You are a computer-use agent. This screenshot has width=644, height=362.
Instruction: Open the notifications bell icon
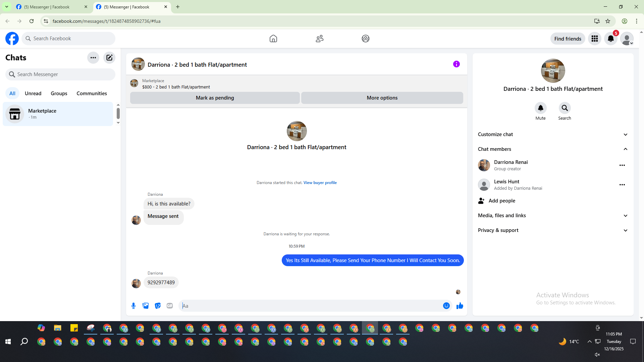click(611, 39)
